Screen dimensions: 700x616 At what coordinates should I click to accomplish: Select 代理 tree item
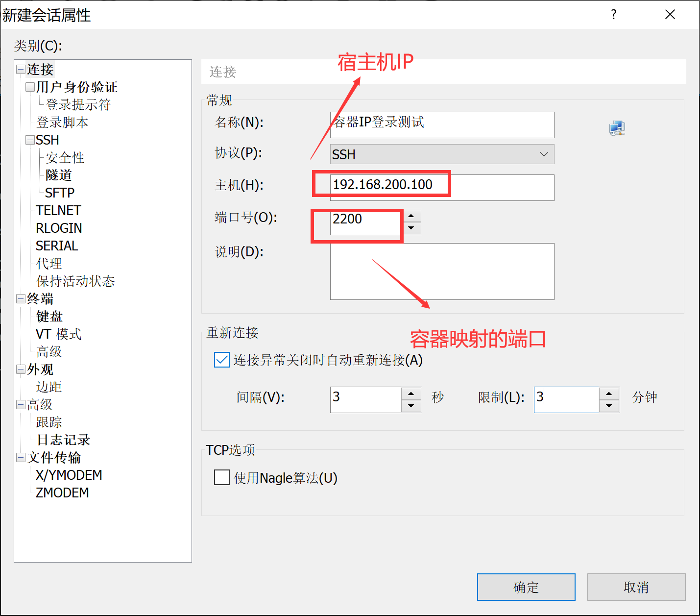click(x=49, y=264)
